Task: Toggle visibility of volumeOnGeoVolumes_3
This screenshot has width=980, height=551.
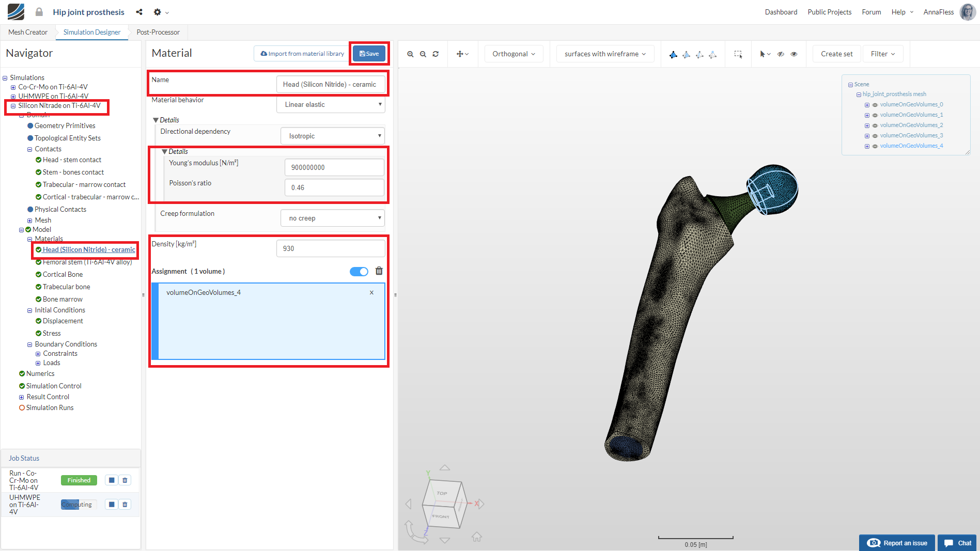Action: coord(875,136)
